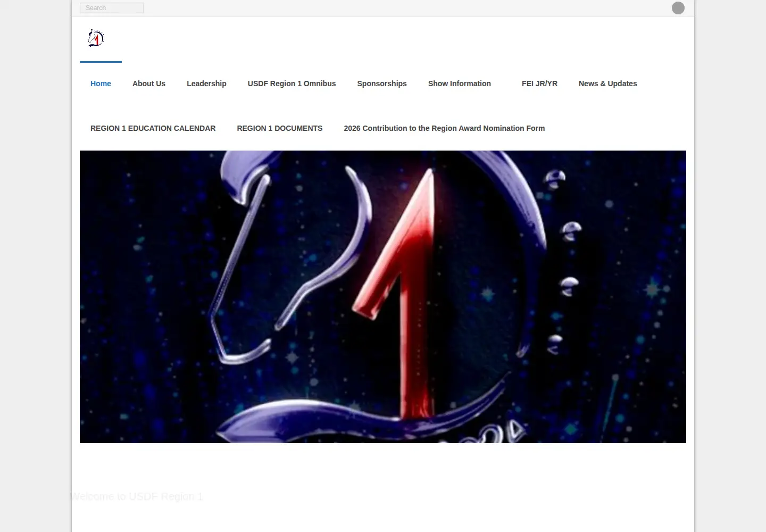Viewport: 766px width, 532px height.
Task: Focus the Search input field
Action: pyautogui.click(x=112, y=8)
